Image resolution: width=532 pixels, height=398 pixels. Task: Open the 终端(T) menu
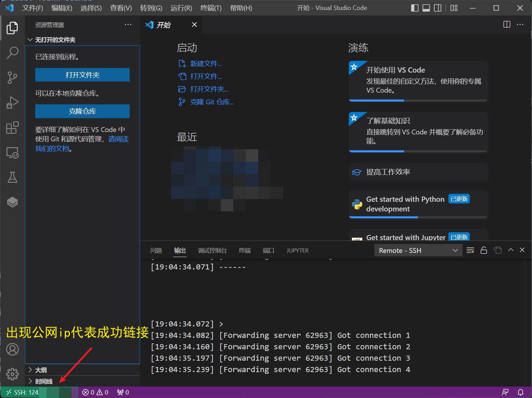coord(211,8)
